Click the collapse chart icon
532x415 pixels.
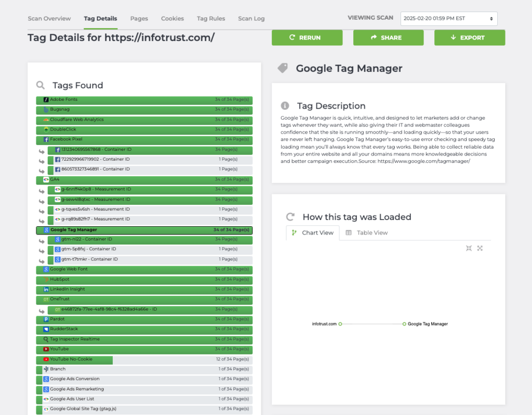click(469, 249)
